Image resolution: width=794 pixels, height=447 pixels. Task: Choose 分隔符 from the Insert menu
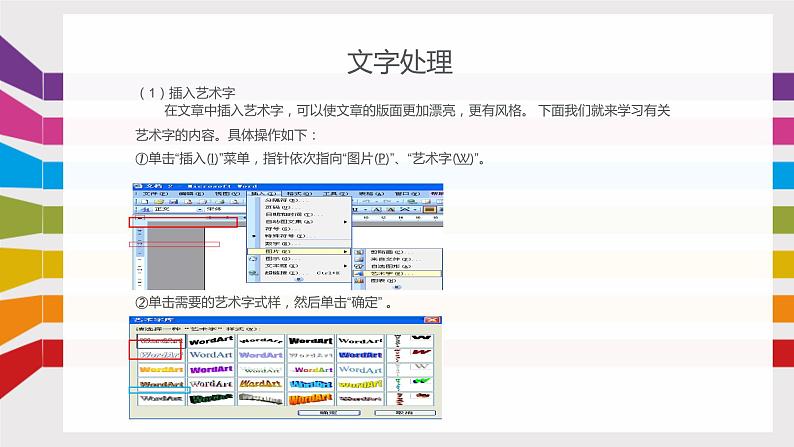(x=299, y=200)
